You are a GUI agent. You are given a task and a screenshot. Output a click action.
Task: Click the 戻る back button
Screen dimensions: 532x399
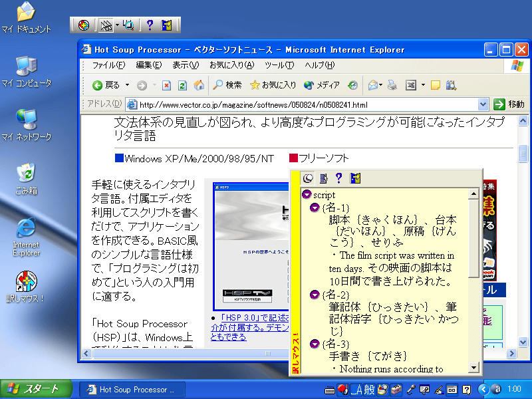(106, 85)
